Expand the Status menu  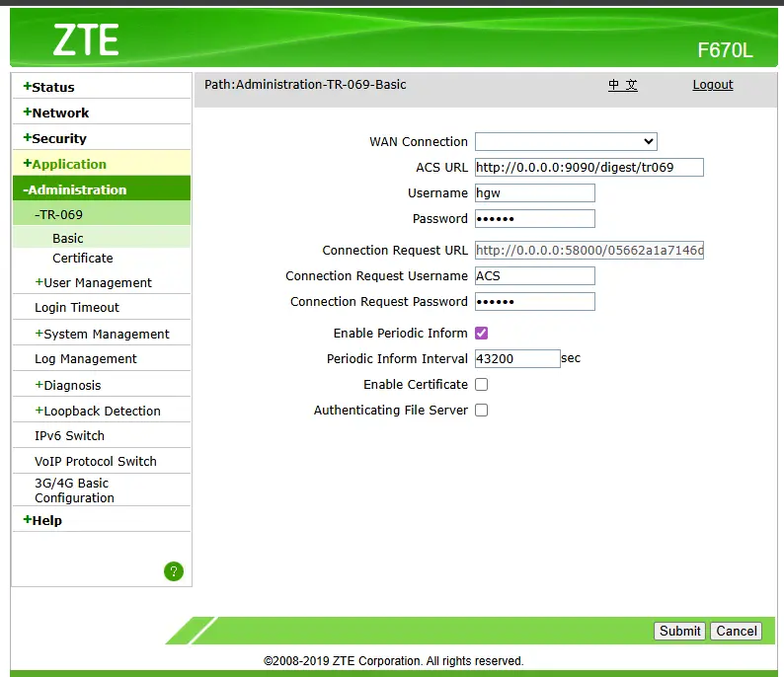coord(49,87)
